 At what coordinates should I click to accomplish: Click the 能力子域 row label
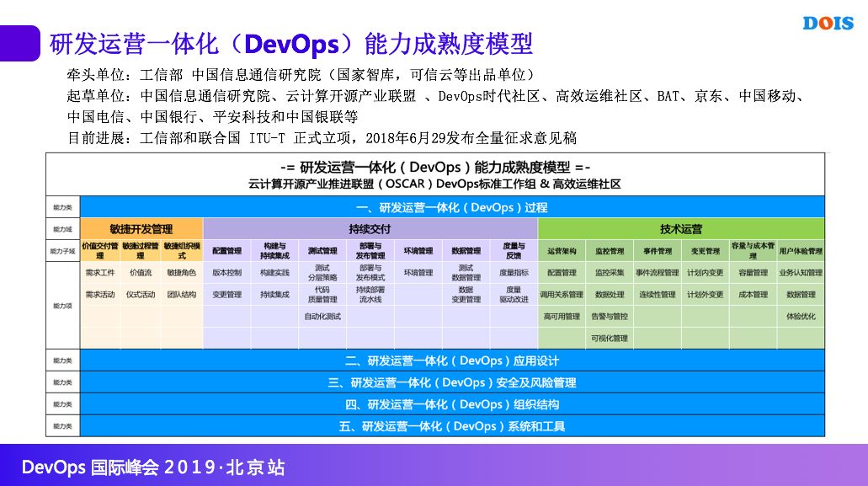[x=62, y=251]
